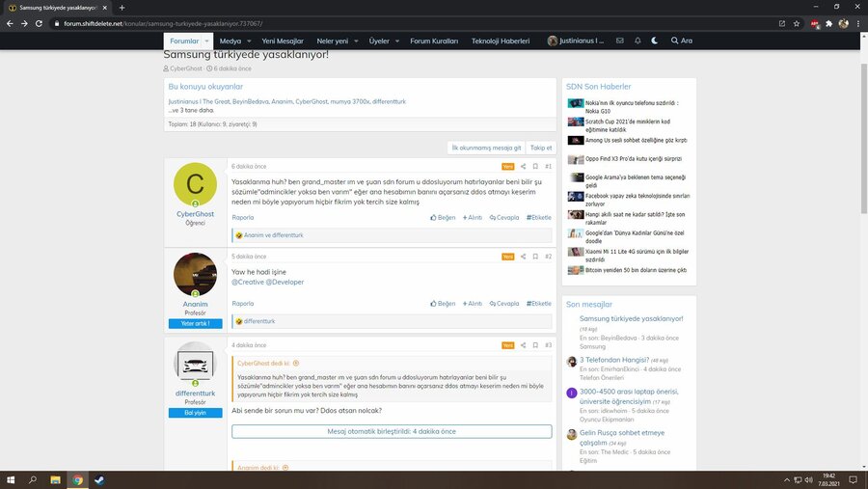Screen dimensions: 868x489
Task: Expand the Üyeler dropdown arrow
Action: tap(397, 41)
